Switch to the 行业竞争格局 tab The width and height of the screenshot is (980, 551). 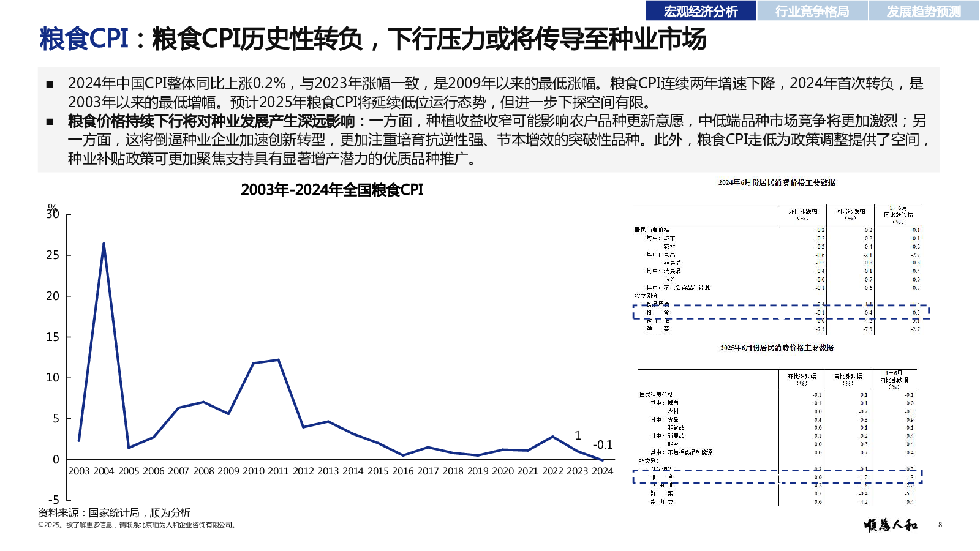click(812, 11)
